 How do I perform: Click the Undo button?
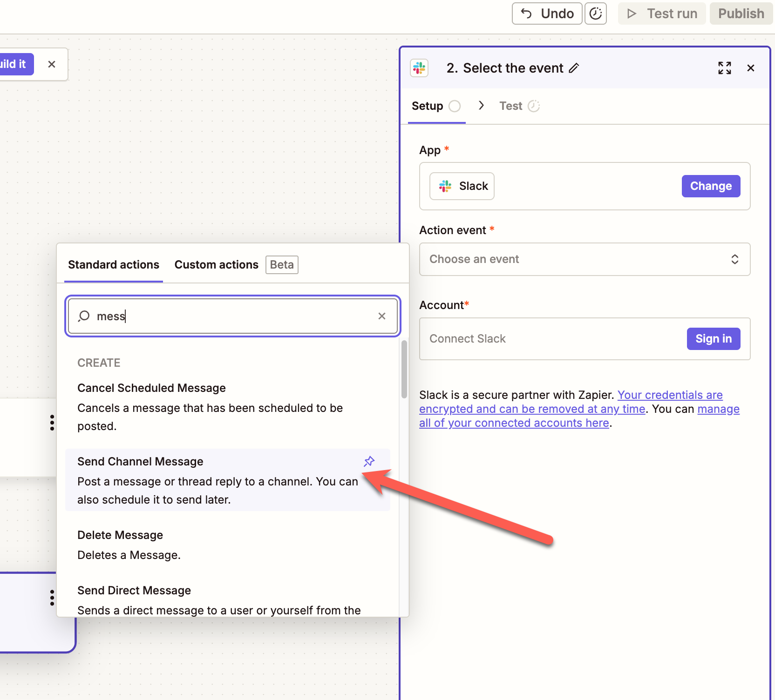click(547, 13)
